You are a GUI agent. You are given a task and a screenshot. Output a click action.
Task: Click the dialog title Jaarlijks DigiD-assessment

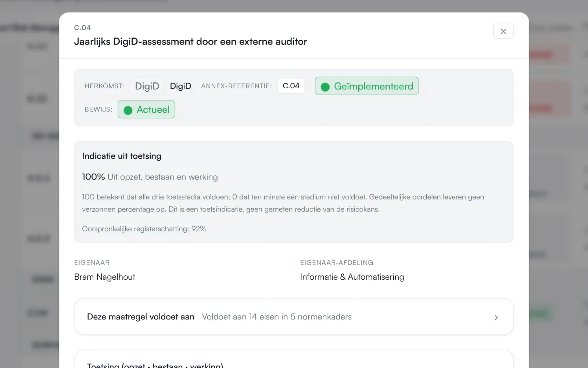(x=190, y=42)
